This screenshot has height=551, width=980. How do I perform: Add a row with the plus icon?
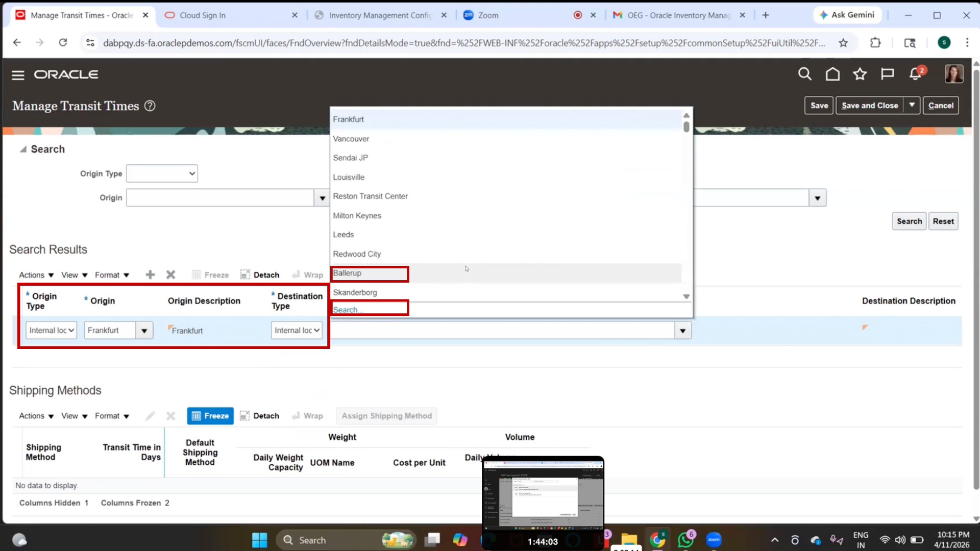click(150, 275)
